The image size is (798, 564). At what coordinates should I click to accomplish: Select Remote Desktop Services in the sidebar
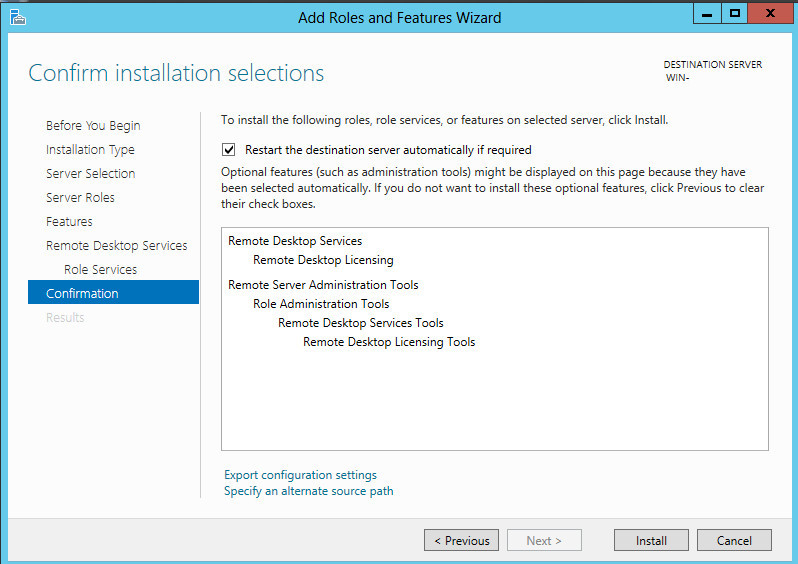pos(117,245)
